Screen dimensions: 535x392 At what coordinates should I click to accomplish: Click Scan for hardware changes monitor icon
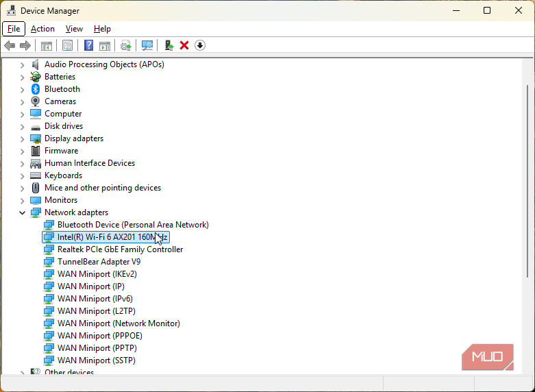click(147, 45)
